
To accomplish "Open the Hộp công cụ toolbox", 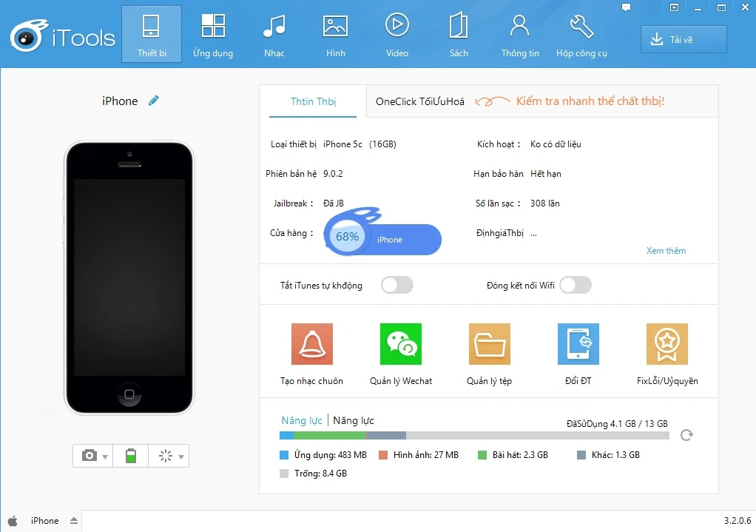I will pyautogui.click(x=581, y=34).
